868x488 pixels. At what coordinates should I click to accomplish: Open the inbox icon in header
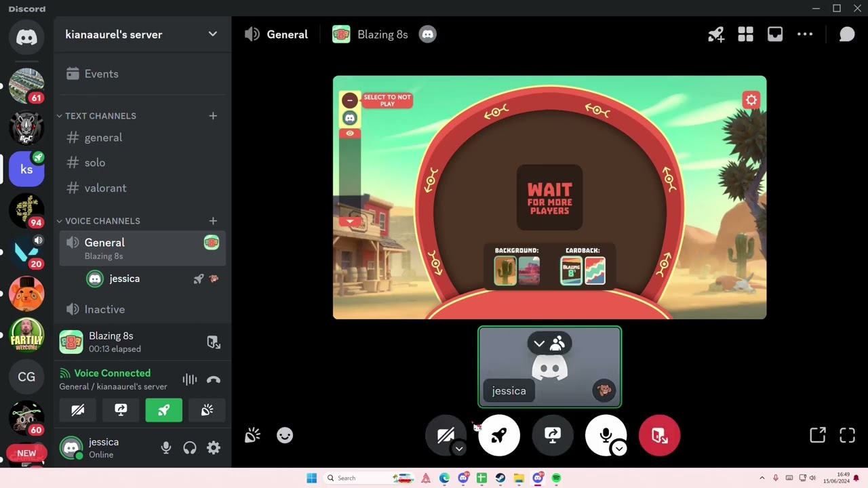775,35
